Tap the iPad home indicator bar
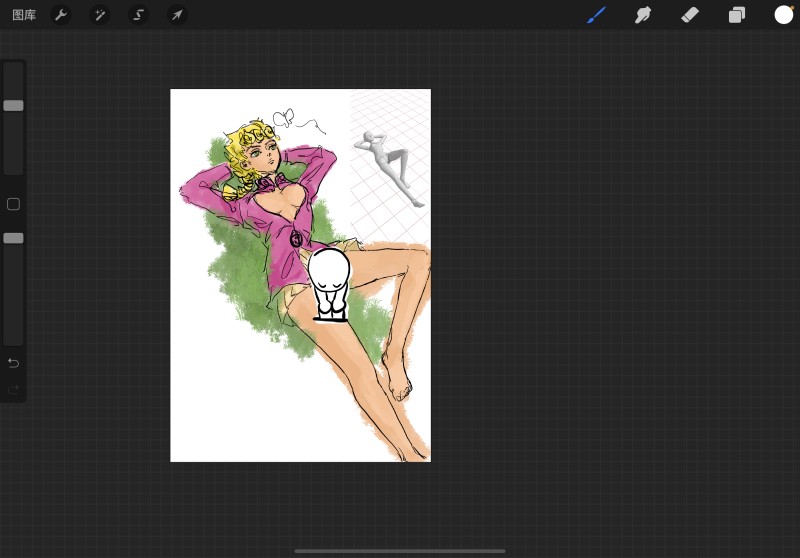 point(400,551)
